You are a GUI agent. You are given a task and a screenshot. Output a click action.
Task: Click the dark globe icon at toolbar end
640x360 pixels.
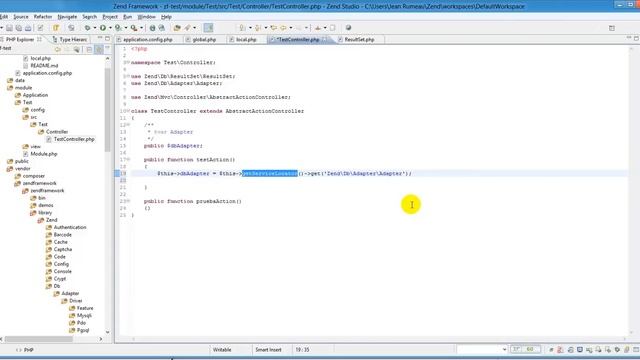coord(348,28)
